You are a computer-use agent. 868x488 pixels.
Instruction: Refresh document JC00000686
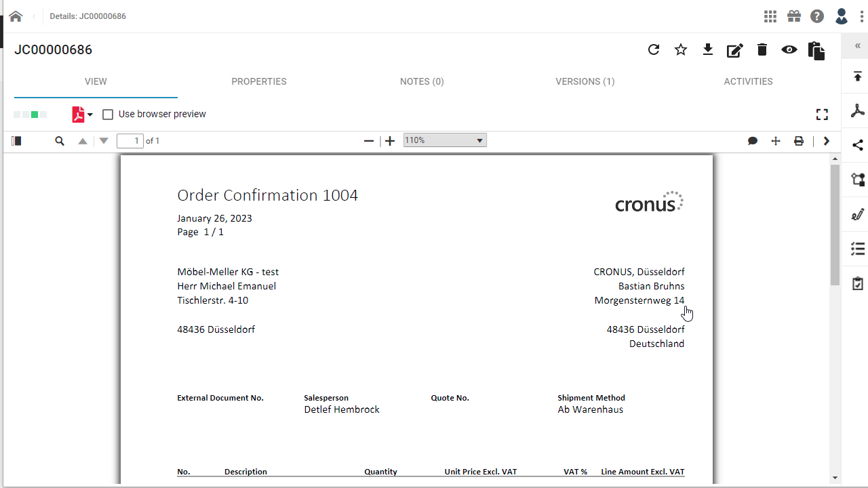pos(654,49)
